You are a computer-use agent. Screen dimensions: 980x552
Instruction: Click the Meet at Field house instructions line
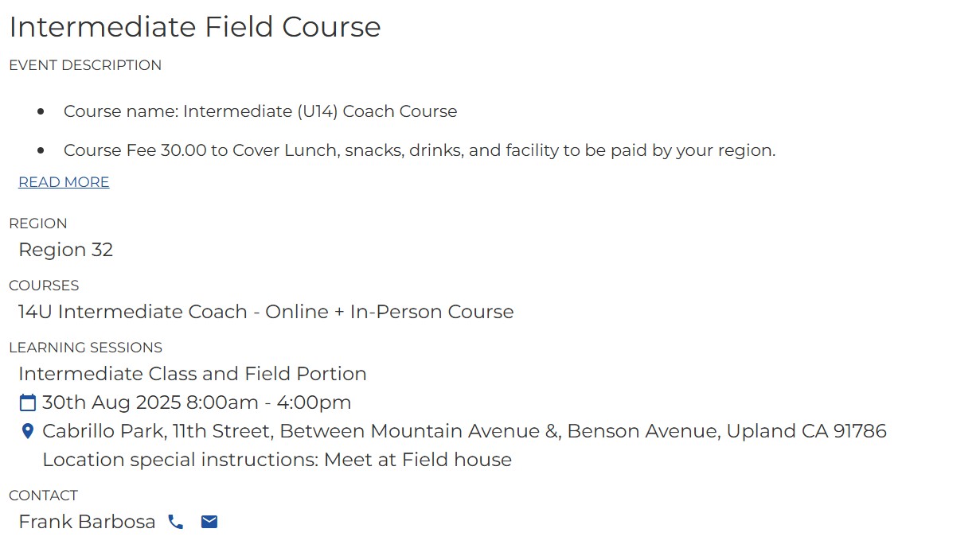(277, 460)
